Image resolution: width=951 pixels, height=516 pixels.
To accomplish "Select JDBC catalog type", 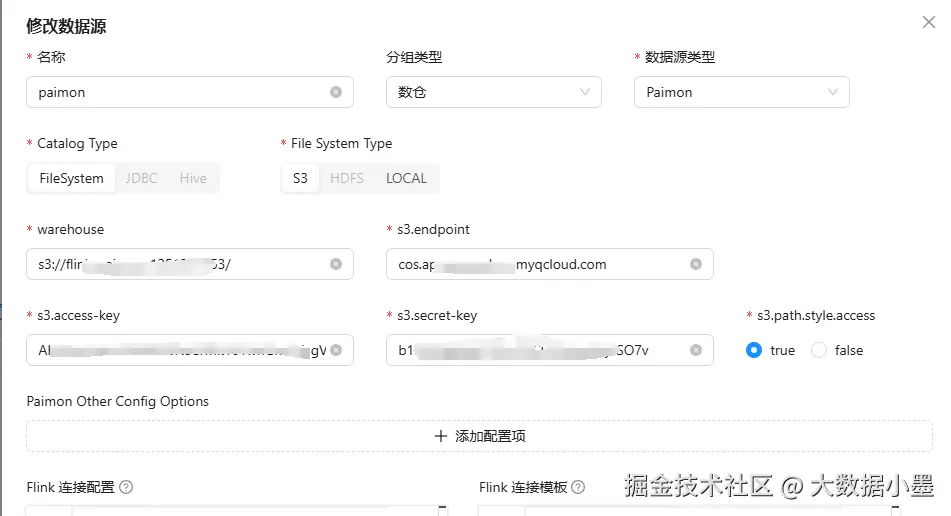I will [141, 178].
